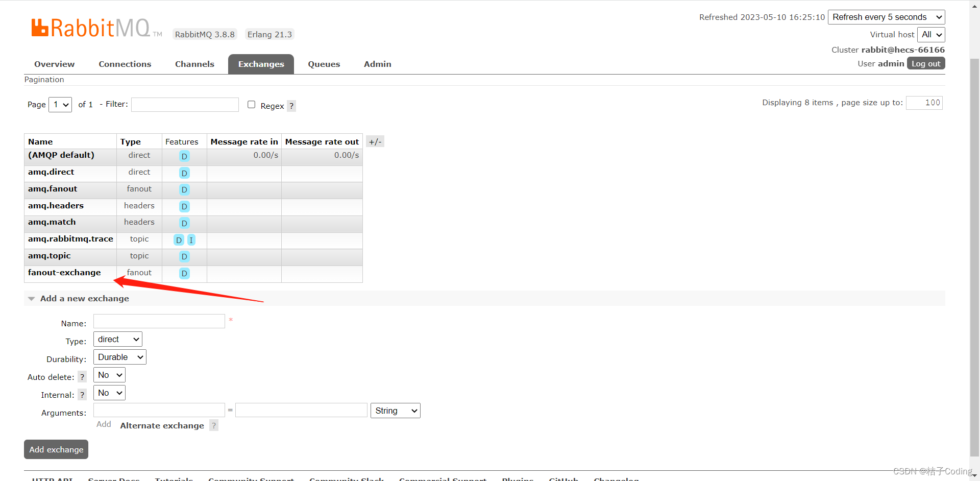Click the Erlang 21.3 version label
The height and width of the screenshot is (481, 980).
click(269, 34)
